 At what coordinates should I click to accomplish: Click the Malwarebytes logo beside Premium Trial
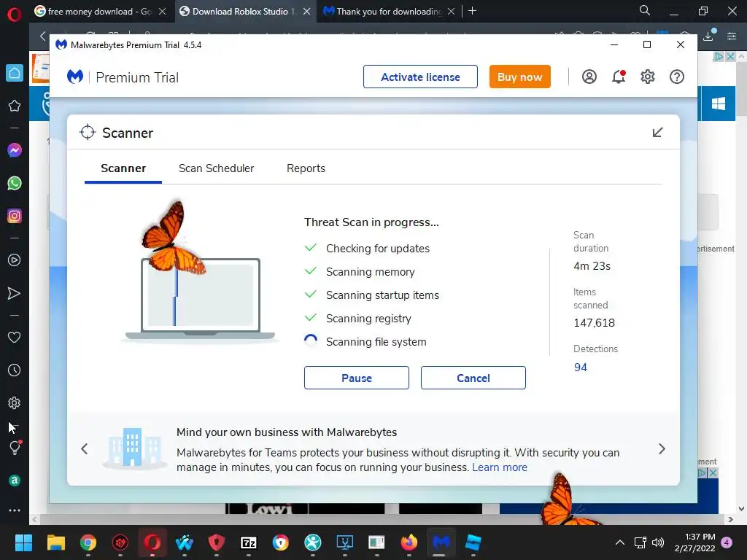coord(75,77)
